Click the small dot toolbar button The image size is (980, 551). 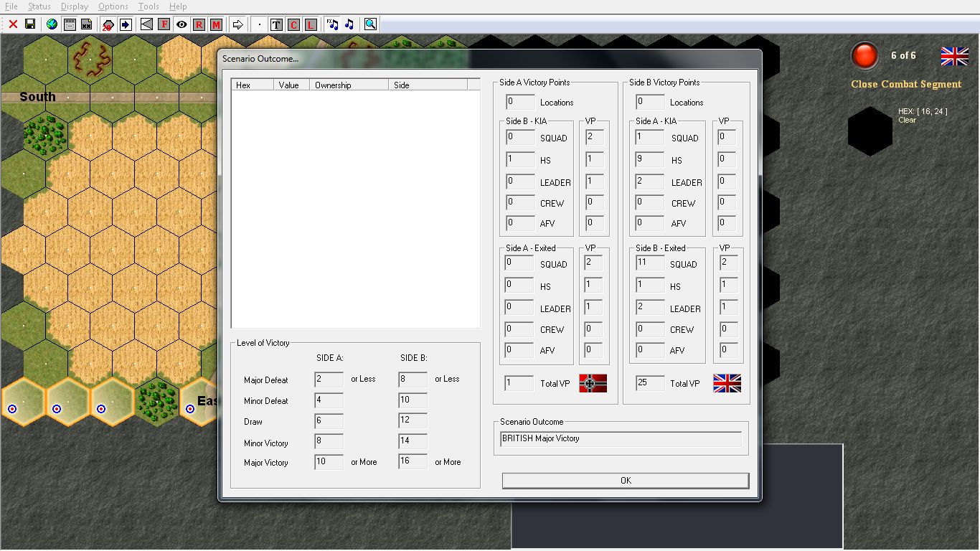[260, 24]
